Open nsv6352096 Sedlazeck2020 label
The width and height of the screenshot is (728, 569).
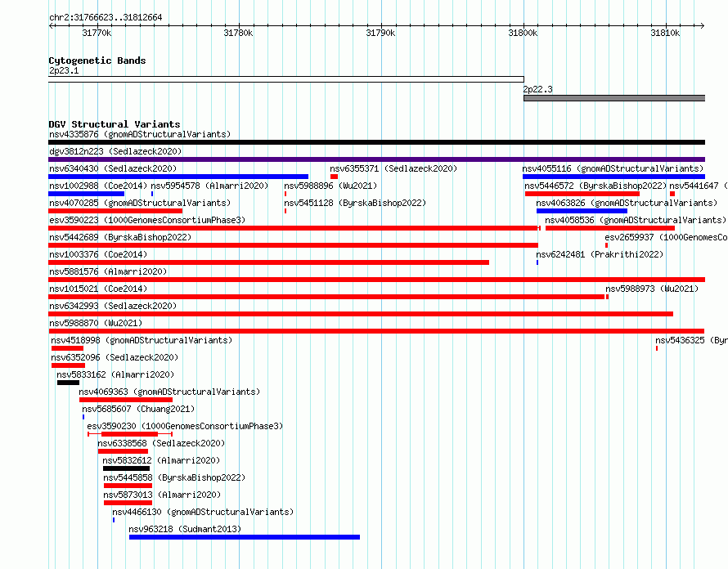[115, 357]
